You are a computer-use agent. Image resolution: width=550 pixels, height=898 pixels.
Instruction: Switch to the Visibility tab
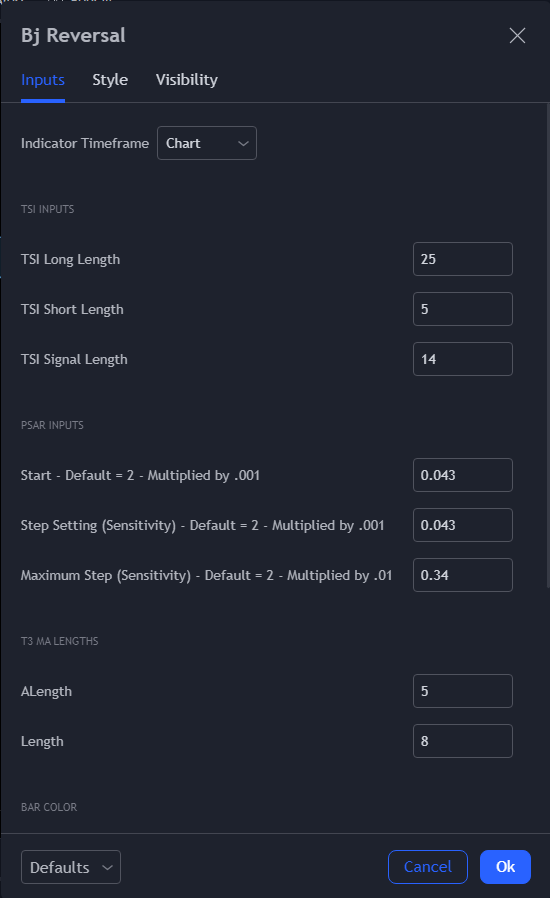pos(187,80)
